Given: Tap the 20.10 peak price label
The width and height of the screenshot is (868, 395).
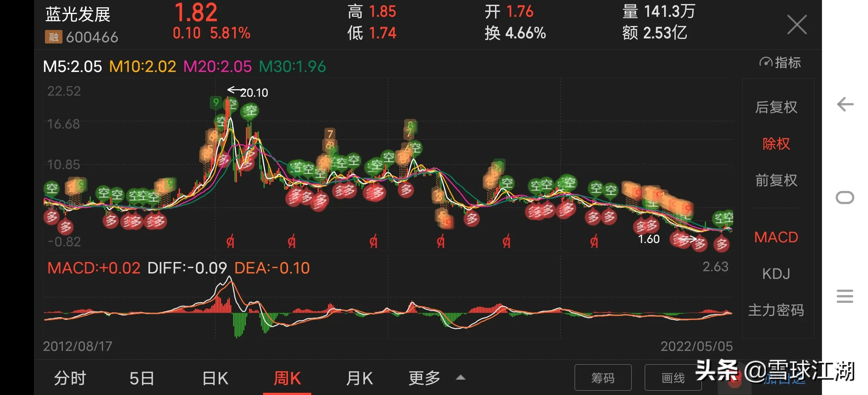Looking at the screenshot, I should click(254, 93).
